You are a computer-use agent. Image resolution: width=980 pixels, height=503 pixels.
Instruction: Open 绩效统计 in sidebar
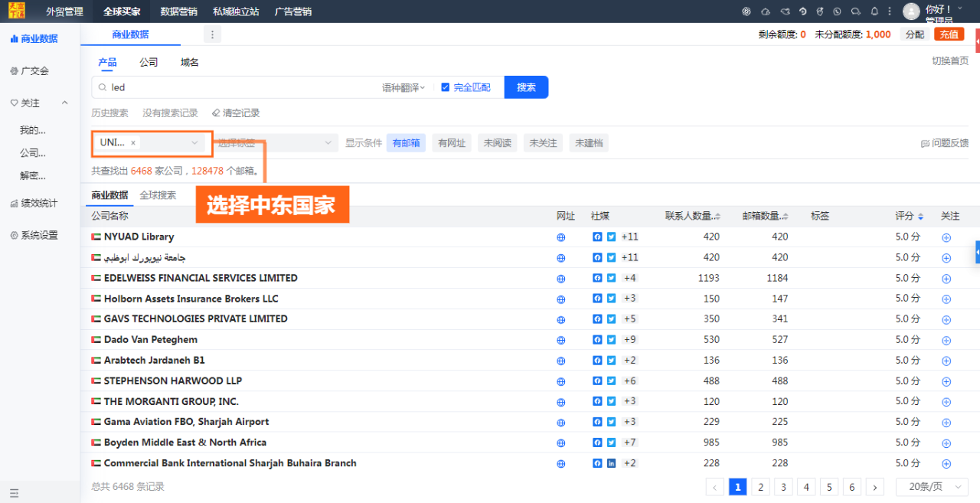[x=34, y=204]
